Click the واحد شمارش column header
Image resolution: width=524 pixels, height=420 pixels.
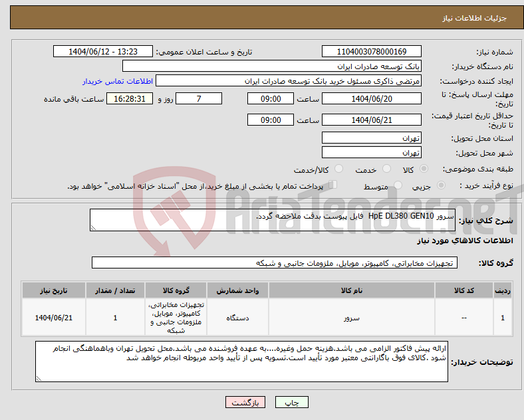pyautogui.click(x=237, y=290)
